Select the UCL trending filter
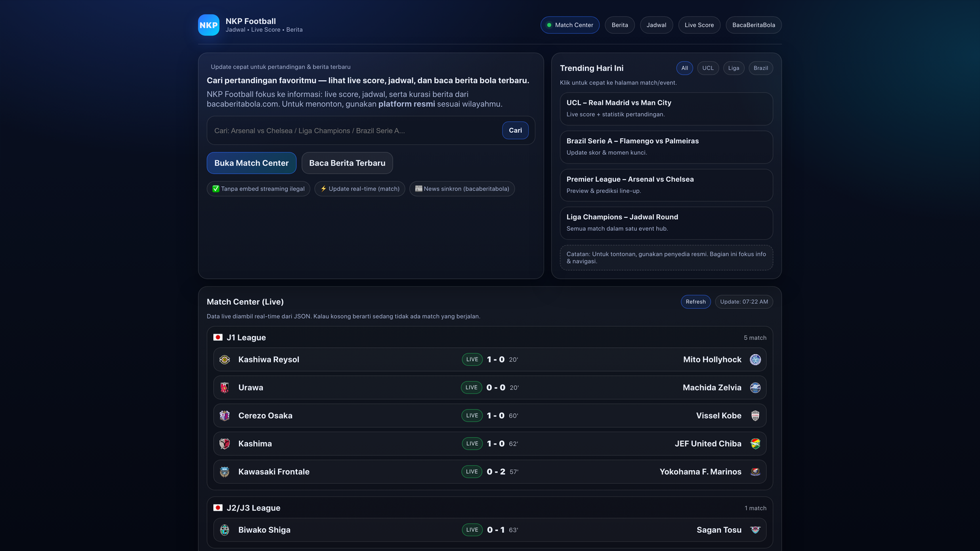Screen dimensions: 980x551 [x=707, y=68]
